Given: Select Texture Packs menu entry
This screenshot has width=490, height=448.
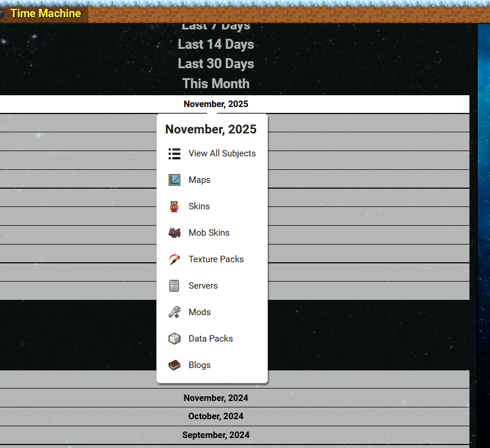Looking at the screenshot, I should [x=216, y=259].
